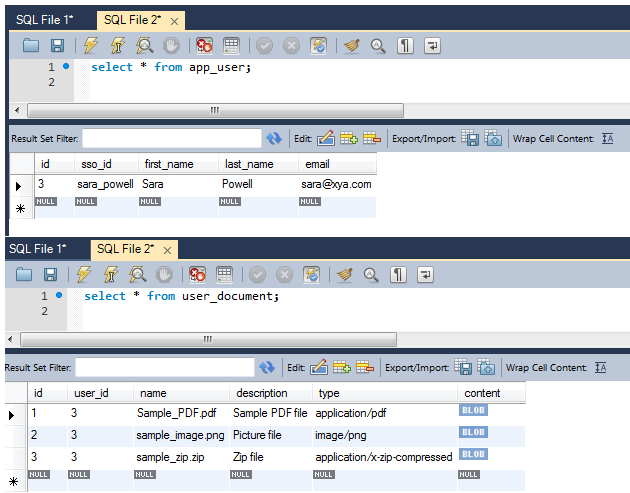Click the user_document editor horizontal scrollbar thumb

tap(208, 339)
